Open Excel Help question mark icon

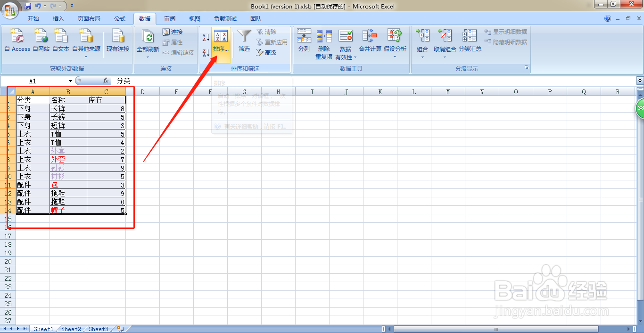tap(608, 19)
